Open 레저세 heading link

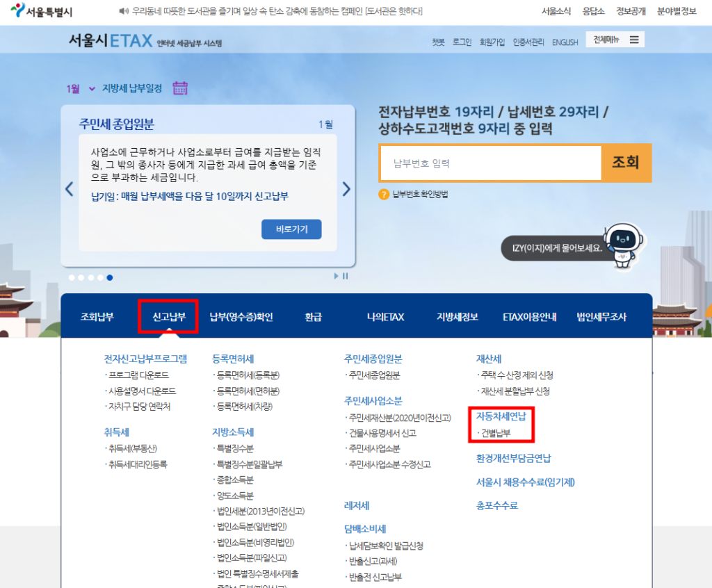pyautogui.click(x=357, y=505)
